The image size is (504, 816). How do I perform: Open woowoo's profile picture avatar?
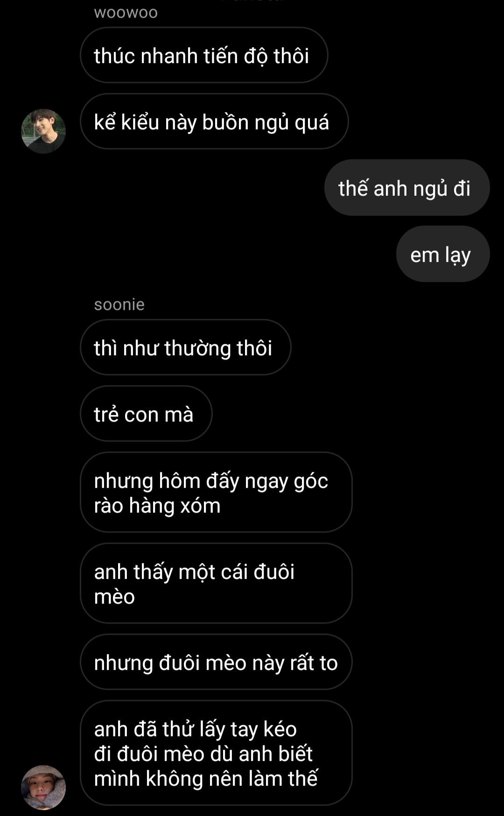pyautogui.click(x=43, y=131)
